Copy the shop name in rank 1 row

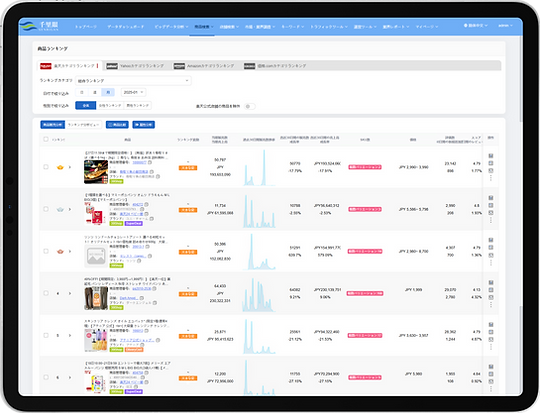152,172
